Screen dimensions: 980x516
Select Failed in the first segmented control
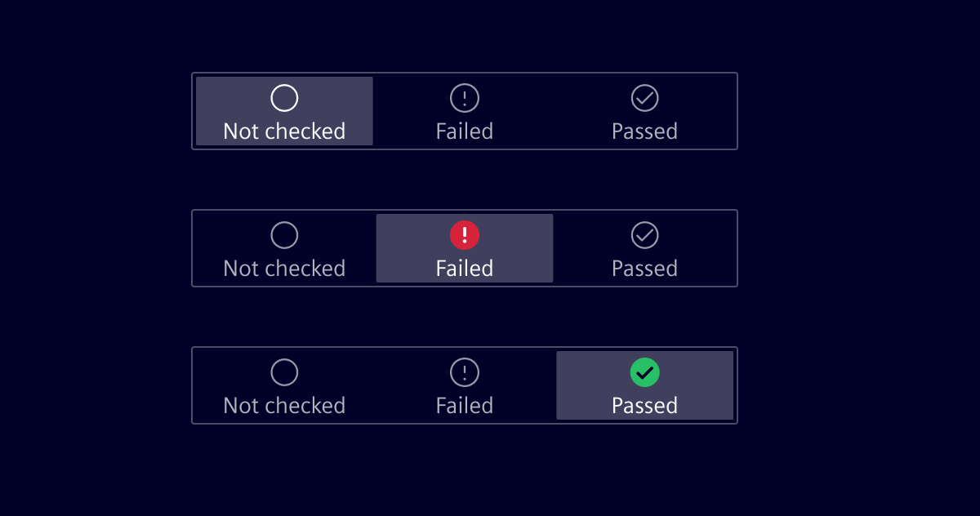[x=464, y=111]
